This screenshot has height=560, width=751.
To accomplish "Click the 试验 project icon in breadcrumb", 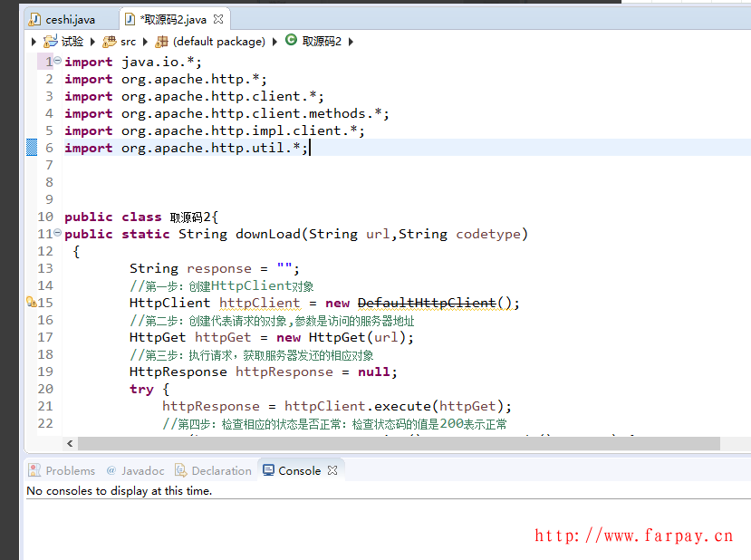I will [51, 42].
